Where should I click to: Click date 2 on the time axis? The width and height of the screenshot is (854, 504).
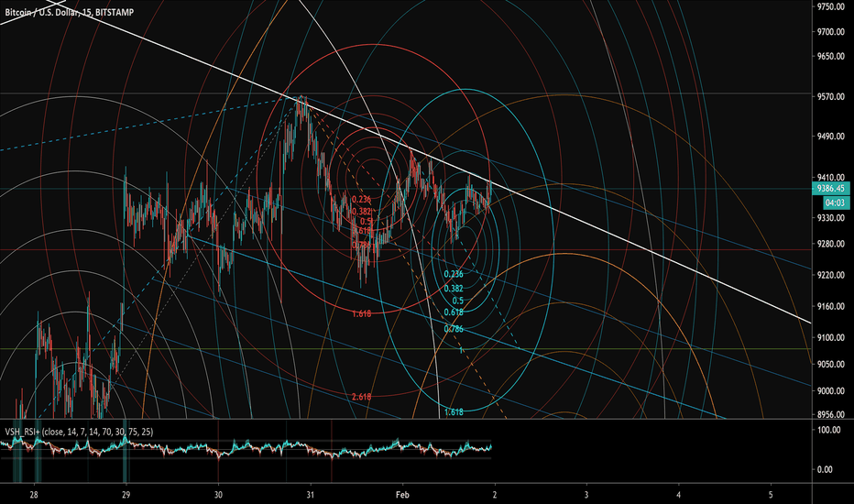pos(495,495)
